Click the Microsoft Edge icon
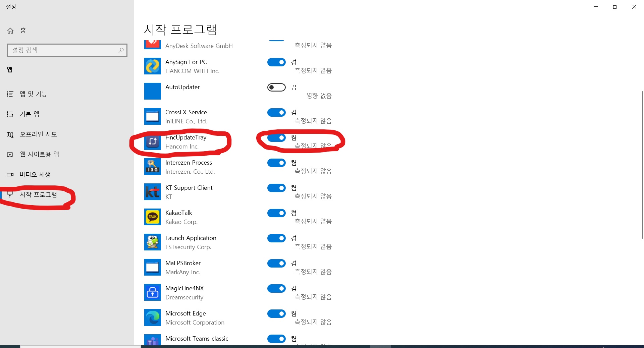The height and width of the screenshot is (348, 644). click(153, 317)
